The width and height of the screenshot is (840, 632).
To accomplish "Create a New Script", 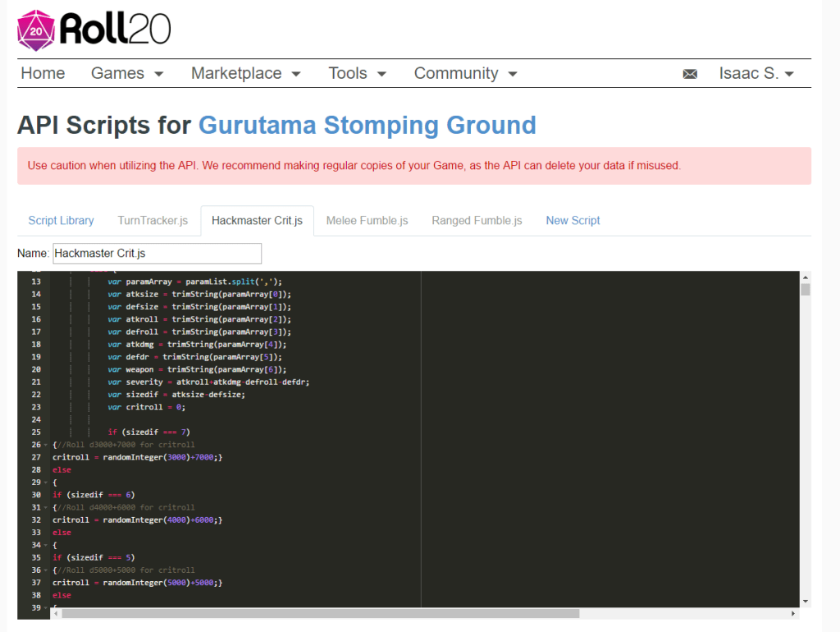I will tap(573, 220).
